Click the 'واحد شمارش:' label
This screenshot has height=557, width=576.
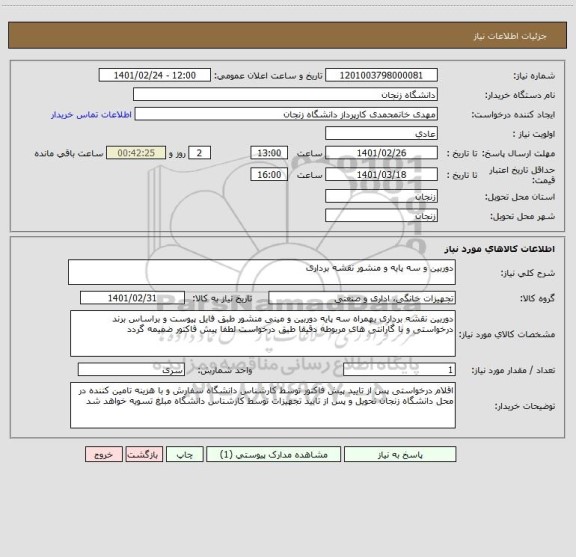point(225,371)
